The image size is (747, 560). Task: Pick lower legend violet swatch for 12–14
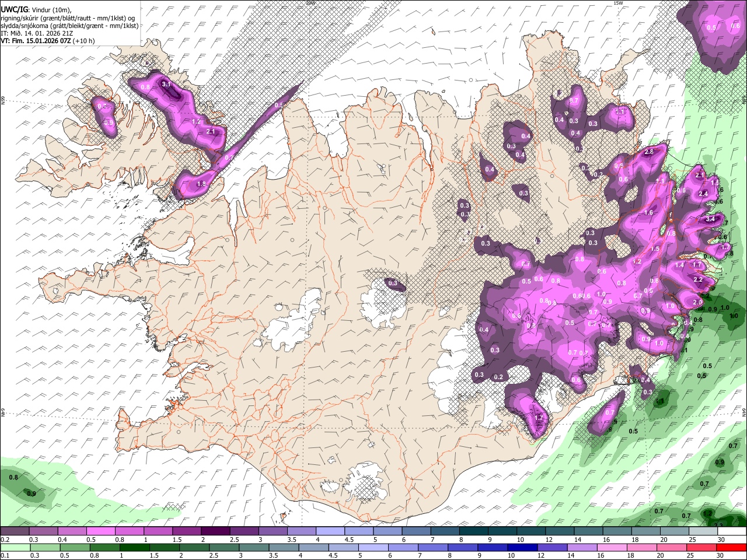tap(552, 548)
